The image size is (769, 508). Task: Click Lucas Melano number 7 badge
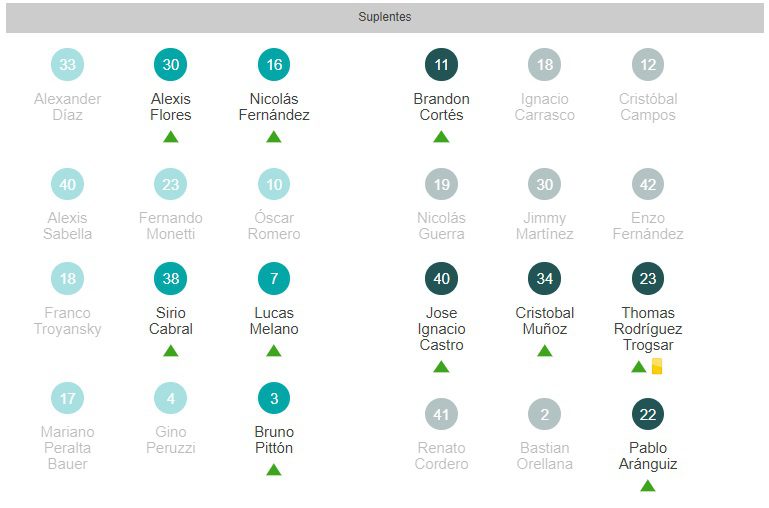(274, 279)
